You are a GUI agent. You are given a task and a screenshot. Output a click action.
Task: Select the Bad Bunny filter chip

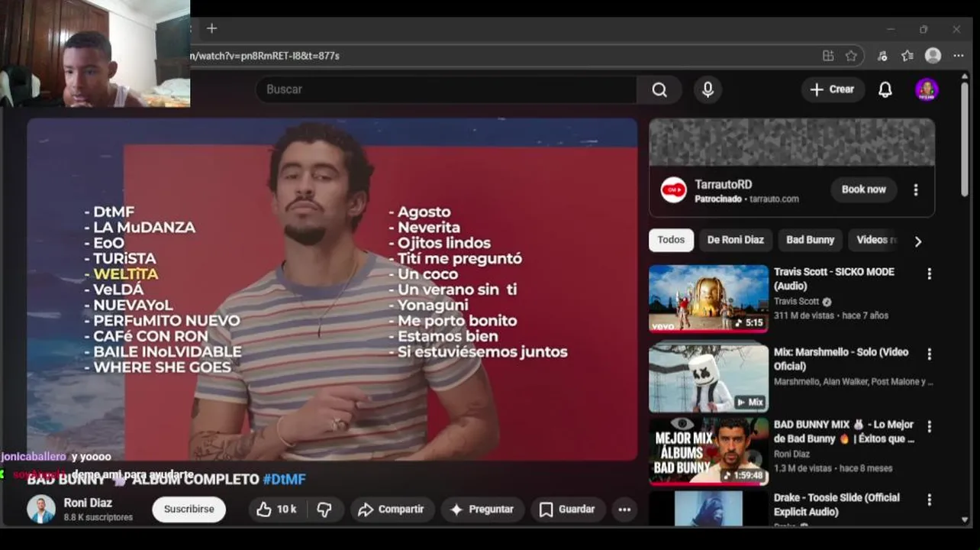point(810,240)
